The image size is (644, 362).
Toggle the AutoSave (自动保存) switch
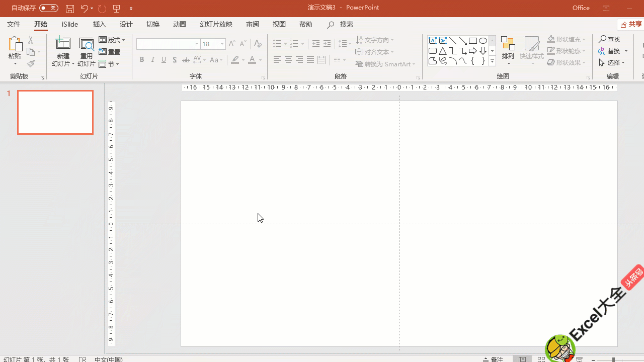(x=49, y=8)
